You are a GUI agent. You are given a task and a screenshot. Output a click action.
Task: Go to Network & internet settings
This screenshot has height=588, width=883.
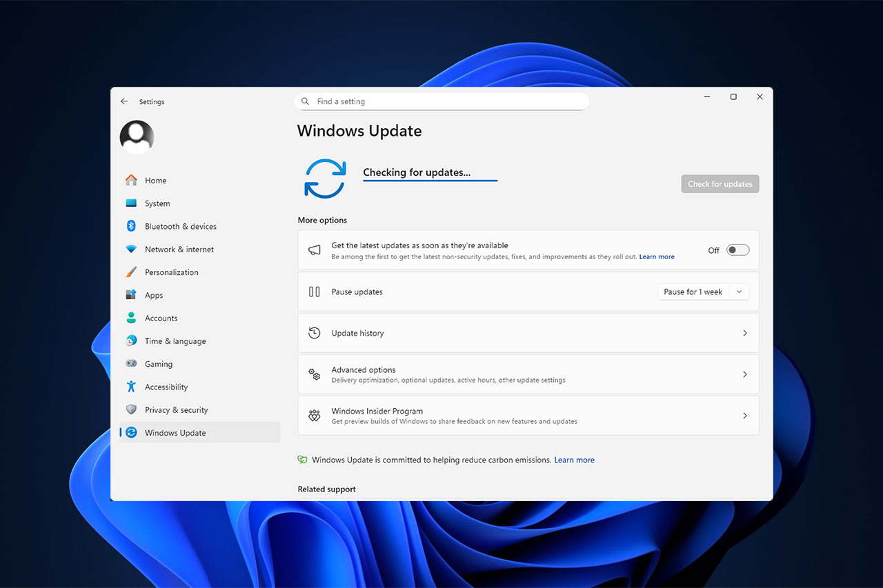200,250
